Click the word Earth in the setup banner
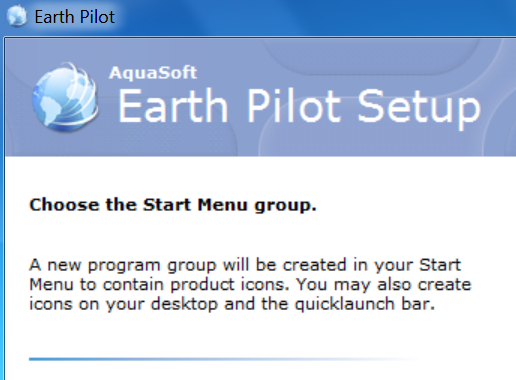516x380 pixels. [x=173, y=107]
